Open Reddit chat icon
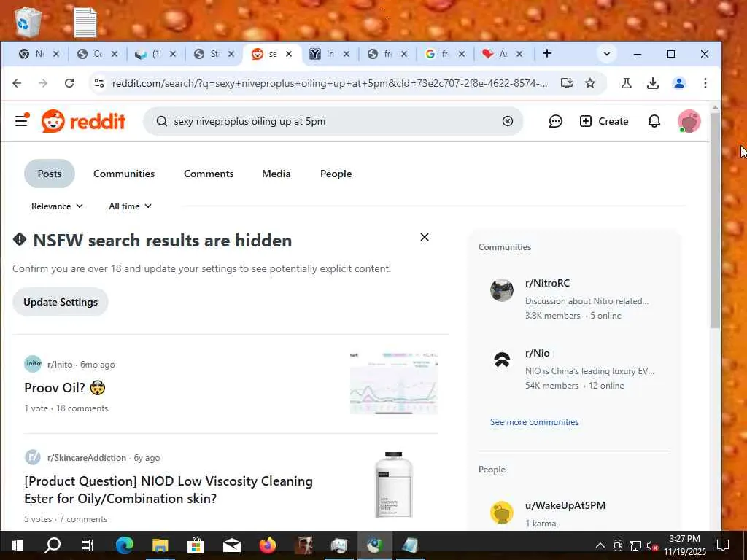 click(555, 122)
